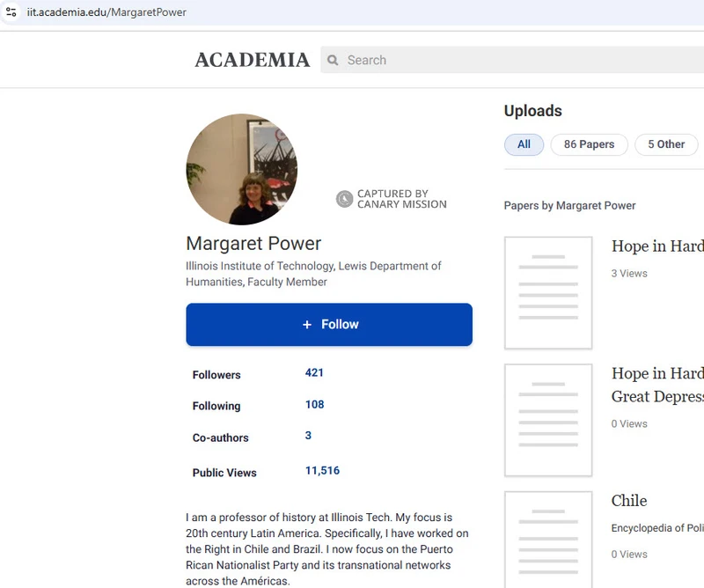Open the Chile paper document thumbnail
The width and height of the screenshot is (704, 588).
[x=547, y=539]
